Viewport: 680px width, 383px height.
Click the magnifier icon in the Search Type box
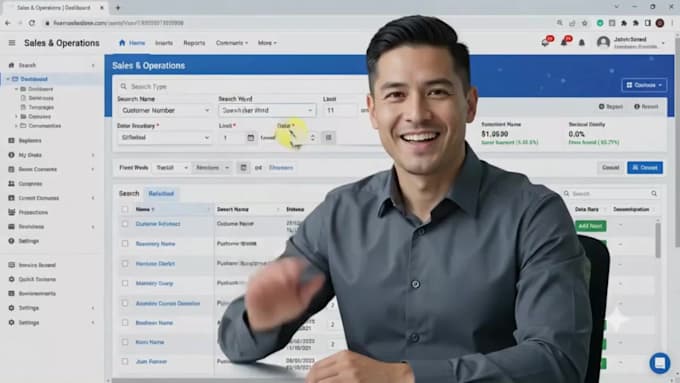[124, 86]
